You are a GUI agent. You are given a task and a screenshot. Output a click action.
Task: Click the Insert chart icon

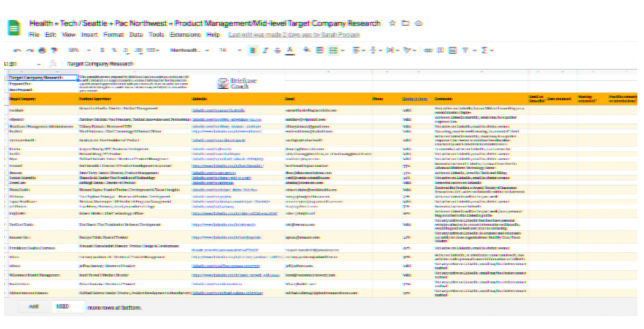tap(452, 50)
